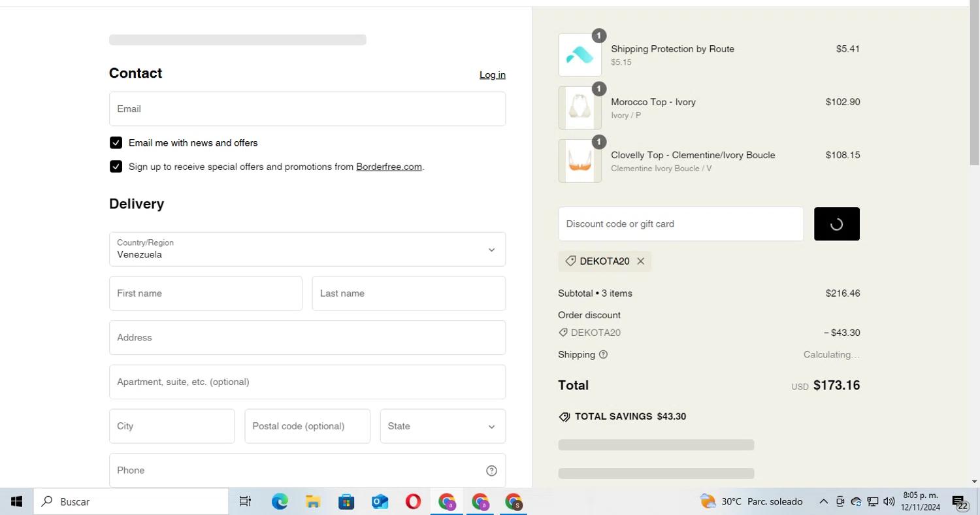
Task: Click the Clovelly Top product thumbnail
Action: (x=580, y=161)
